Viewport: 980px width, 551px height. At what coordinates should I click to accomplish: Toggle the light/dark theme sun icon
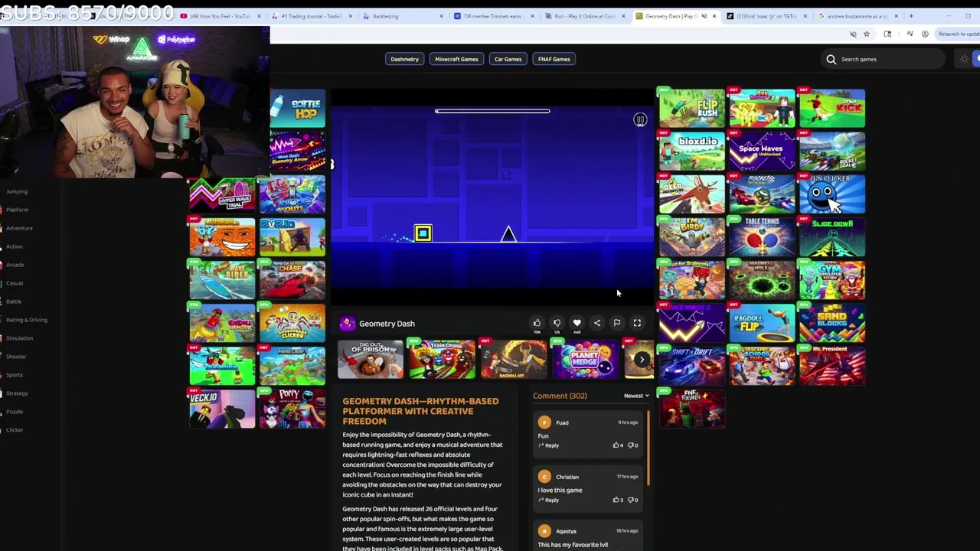click(964, 59)
